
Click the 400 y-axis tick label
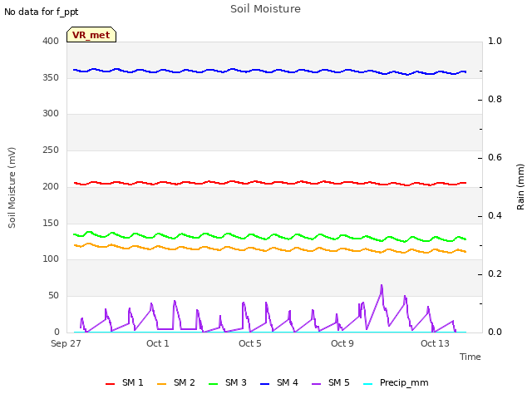pyautogui.click(x=51, y=41)
